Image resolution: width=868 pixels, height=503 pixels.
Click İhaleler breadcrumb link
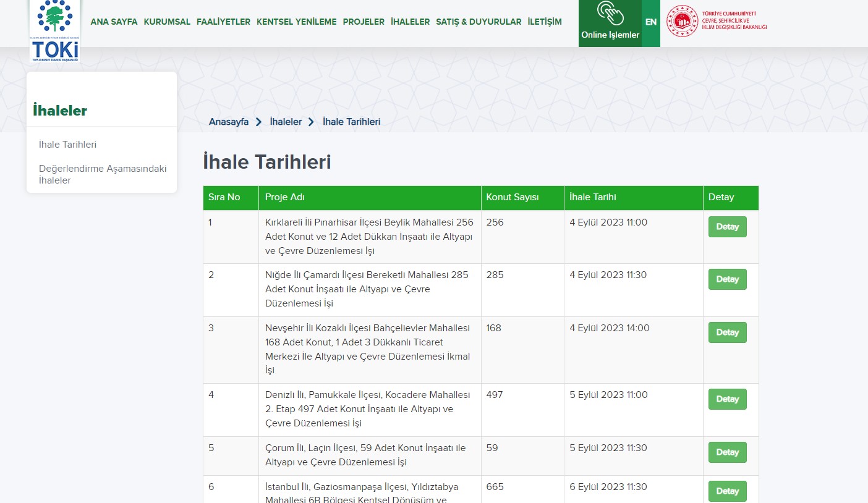pyautogui.click(x=286, y=122)
